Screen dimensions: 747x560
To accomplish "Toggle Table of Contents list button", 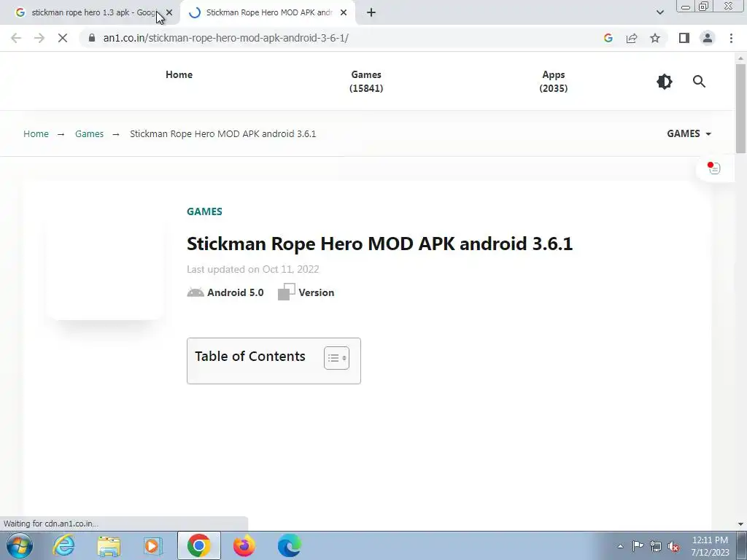I will [336, 358].
